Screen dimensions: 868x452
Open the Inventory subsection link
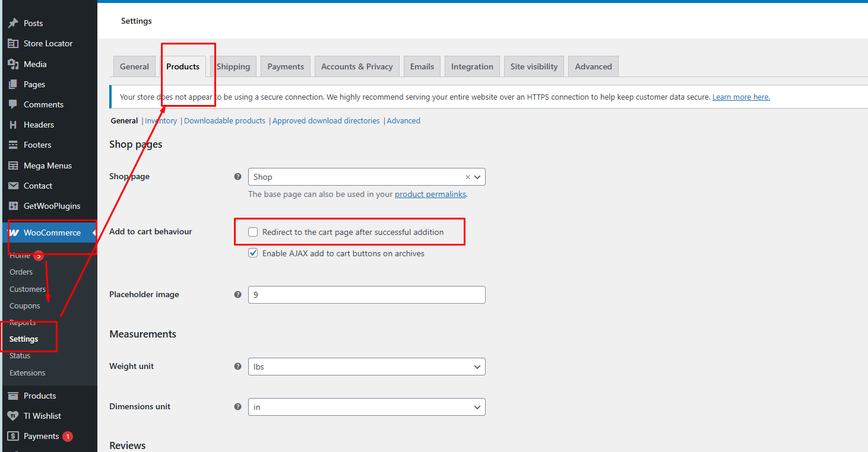(161, 120)
